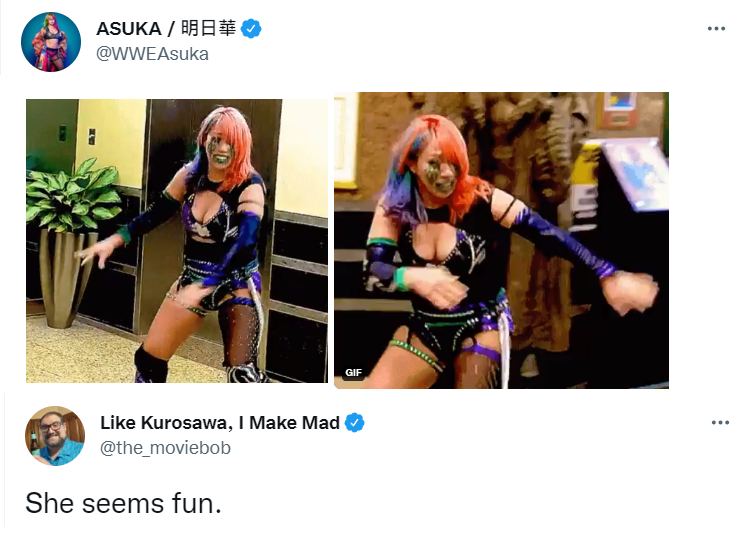Open the Like Kurosawa, I Make Mad display name
The image size is (745, 535).
pyautogui.click(x=220, y=422)
